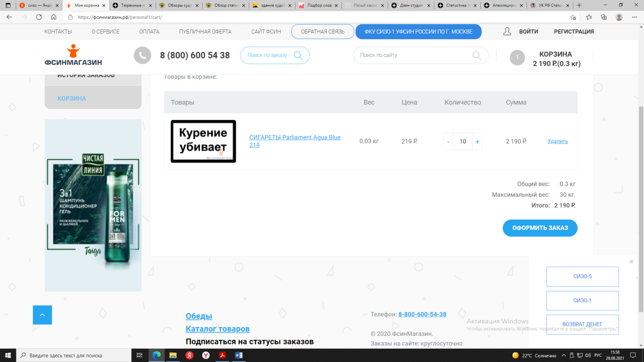
Task: Open the ОПЛАТА menu item
Action: [149, 32]
